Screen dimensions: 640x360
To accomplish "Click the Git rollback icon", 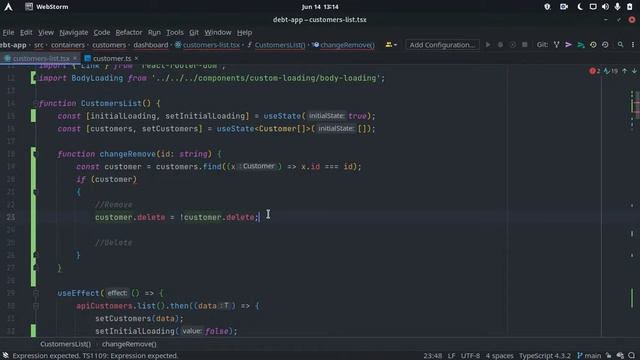I will pyautogui.click(x=605, y=45).
